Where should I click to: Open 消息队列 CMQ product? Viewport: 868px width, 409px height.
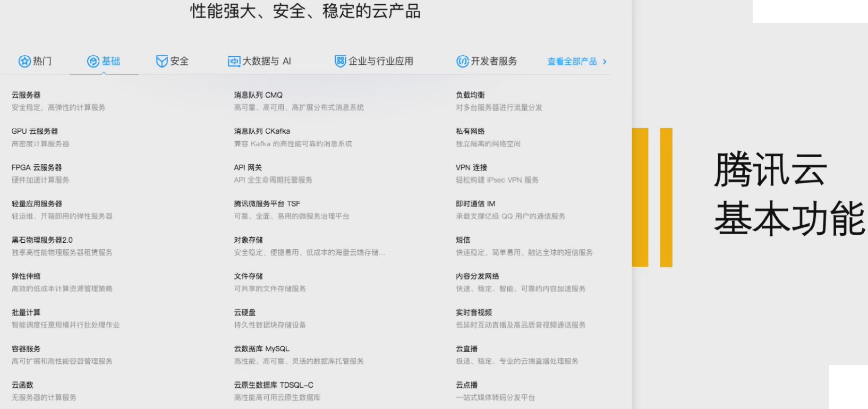tap(258, 95)
